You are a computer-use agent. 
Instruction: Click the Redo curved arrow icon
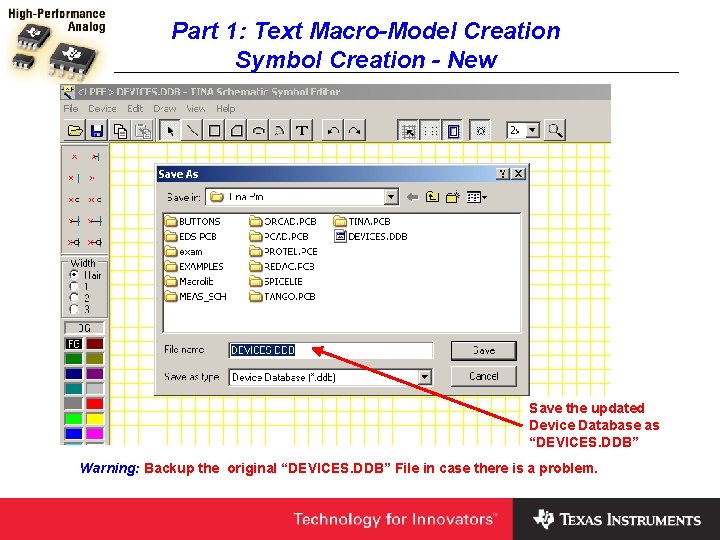tap(355, 131)
